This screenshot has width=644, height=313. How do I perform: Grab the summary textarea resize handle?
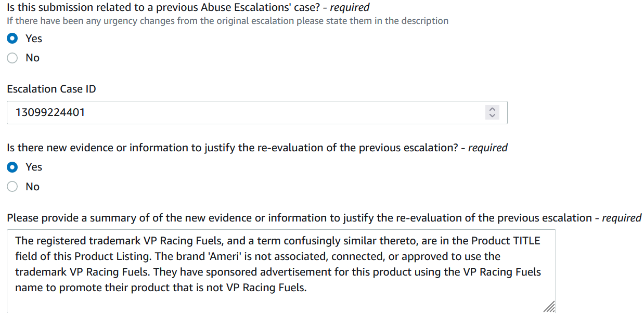[x=549, y=307]
